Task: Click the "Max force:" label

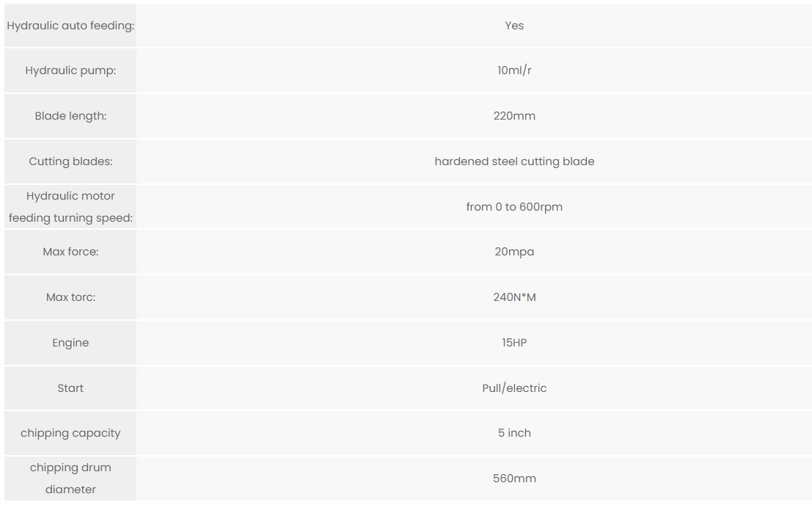Action: tap(70, 252)
